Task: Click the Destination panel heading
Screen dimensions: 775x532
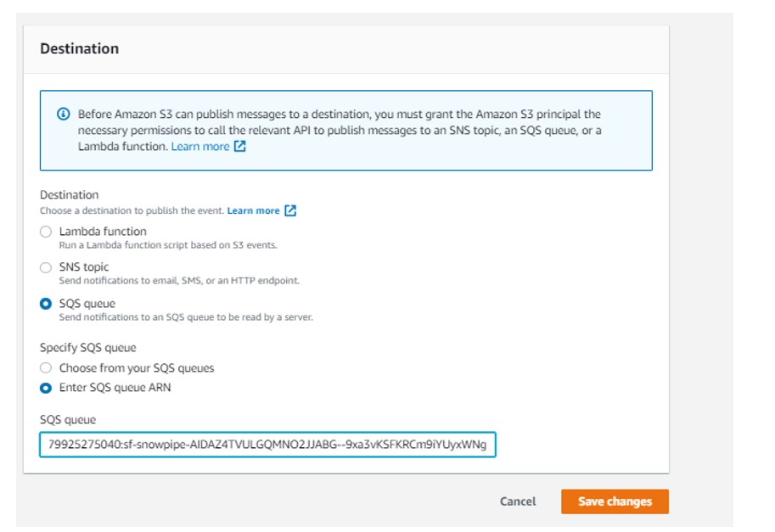Action: coord(80,48)
